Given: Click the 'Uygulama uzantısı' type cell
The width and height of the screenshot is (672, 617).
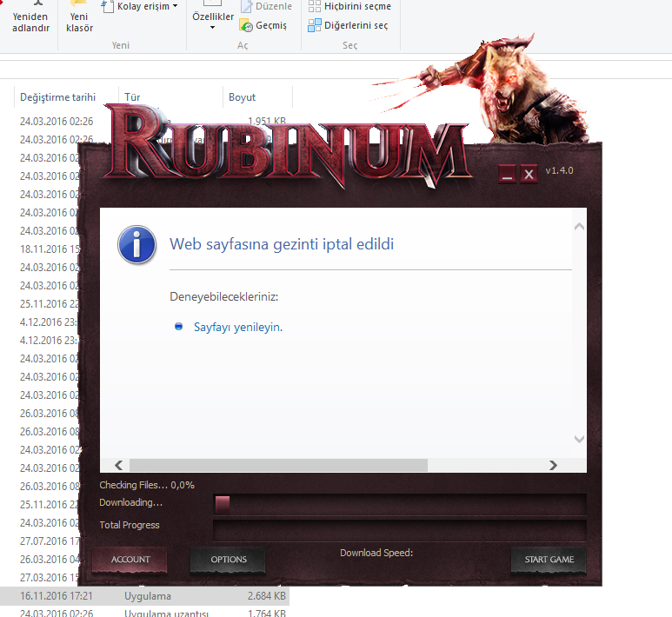Looking at the screenshot, I should [x=166, y=614].
